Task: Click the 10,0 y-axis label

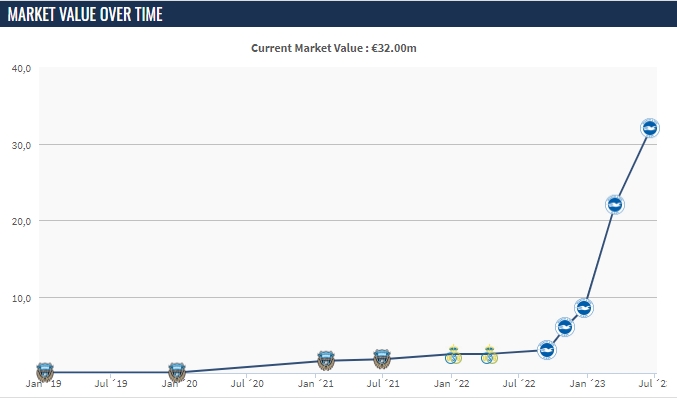Action: point(22,298)
